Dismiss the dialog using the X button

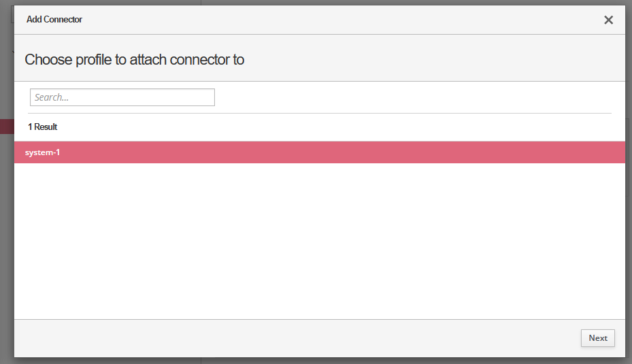pos(608,20)
